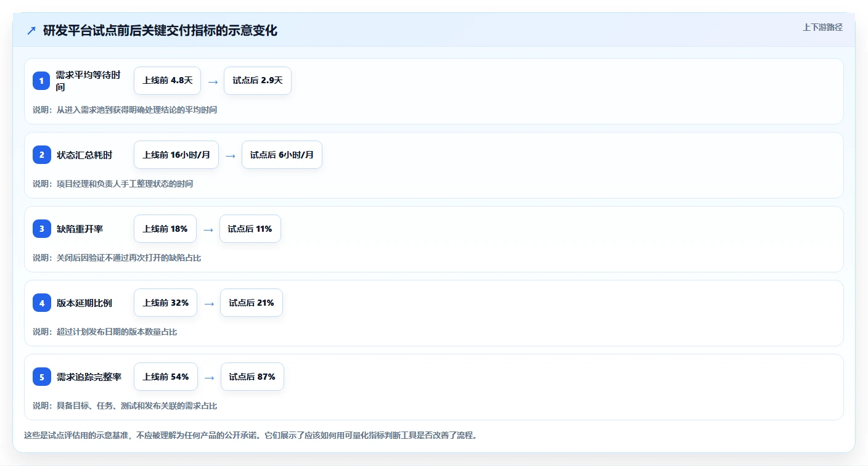Image resolution: width=868 pixels, height=466 pixels.
Task: Click the number 1 badge for 需求平均等待时间
Action: tap(42, 81)
